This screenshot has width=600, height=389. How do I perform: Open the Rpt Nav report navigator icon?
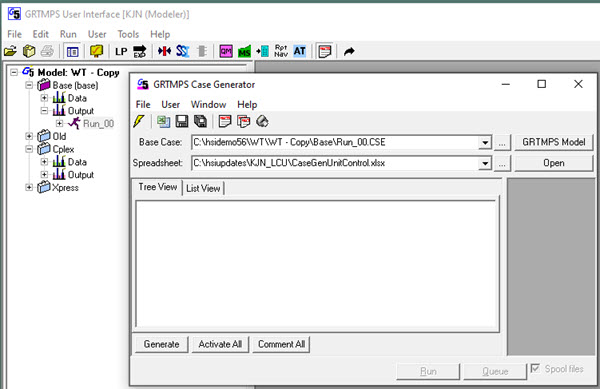pyautogui.click(x=281, y=51)
